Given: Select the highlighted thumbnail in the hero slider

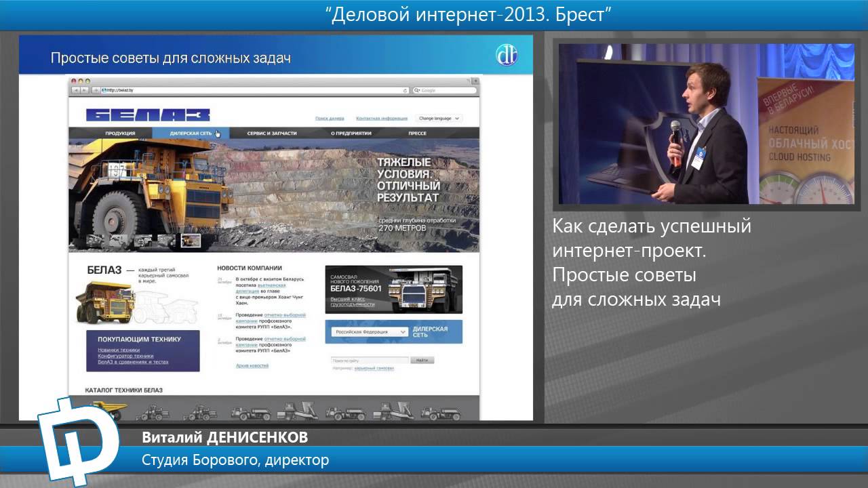Looking at the screenshot, I should (x=191, y=240).
